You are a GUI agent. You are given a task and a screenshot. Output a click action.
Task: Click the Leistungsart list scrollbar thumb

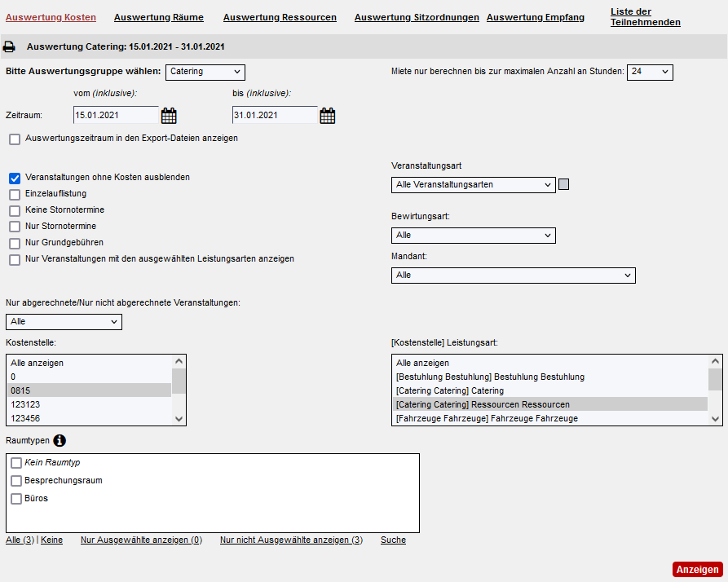(x=715, y=379)
